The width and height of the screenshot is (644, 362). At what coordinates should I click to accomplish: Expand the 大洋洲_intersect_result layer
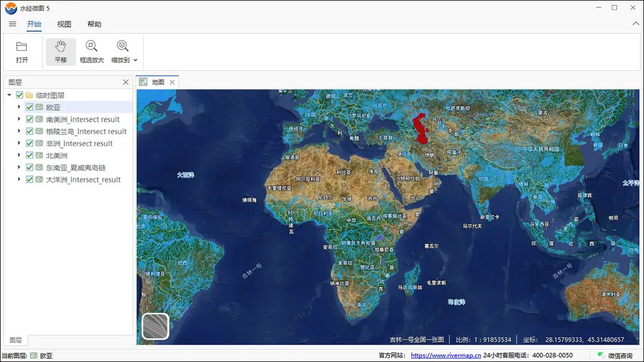[19, 179]
